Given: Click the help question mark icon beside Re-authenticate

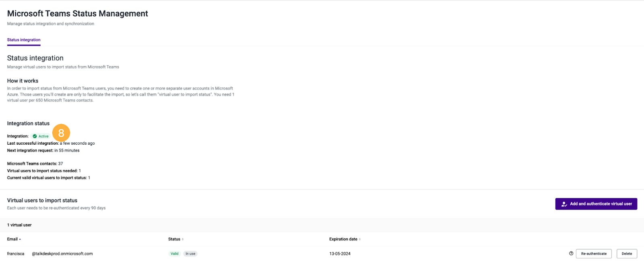Looking at the screenshot, I should click(x=571, y=254).
